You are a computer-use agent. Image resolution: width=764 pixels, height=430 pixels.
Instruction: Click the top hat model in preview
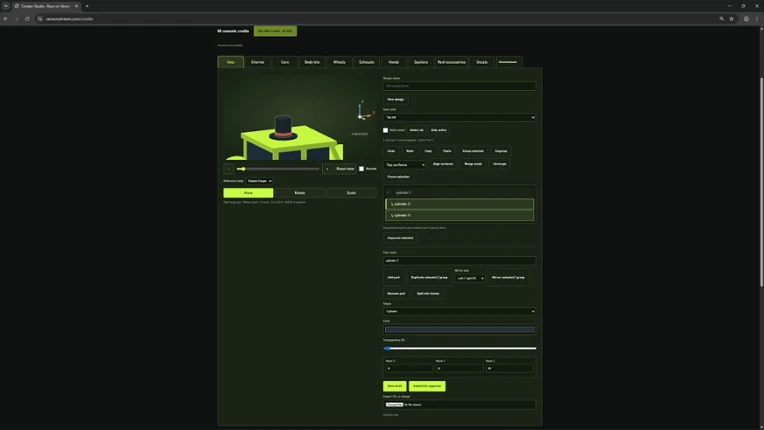[x=283, y=128]
